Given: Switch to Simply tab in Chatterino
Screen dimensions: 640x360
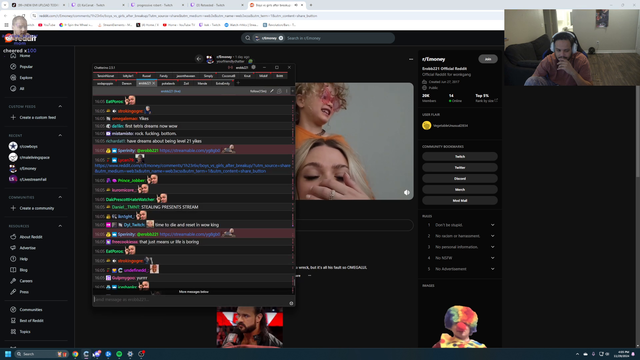Looking at the screenshot, I should 208,76.
